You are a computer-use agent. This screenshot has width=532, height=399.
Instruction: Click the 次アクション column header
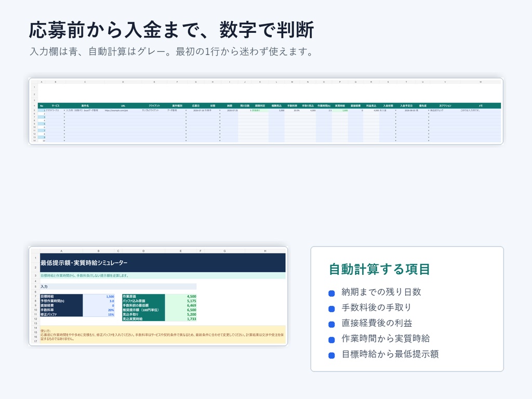click(445, 106)
